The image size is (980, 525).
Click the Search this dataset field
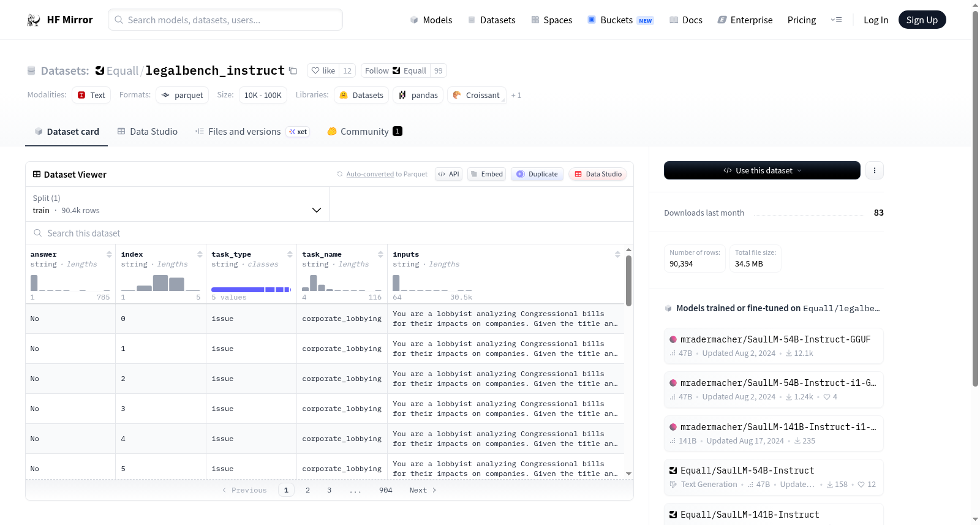point(330,233)
